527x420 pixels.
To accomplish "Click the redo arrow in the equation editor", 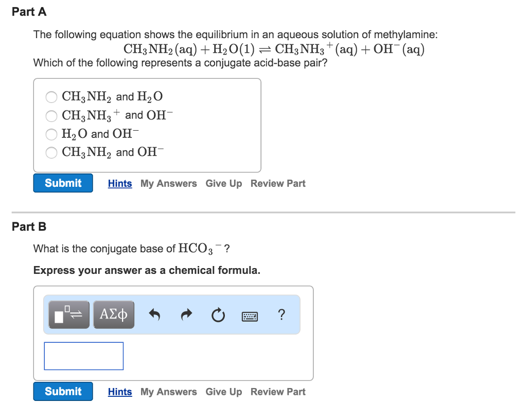I will point(186,314).
